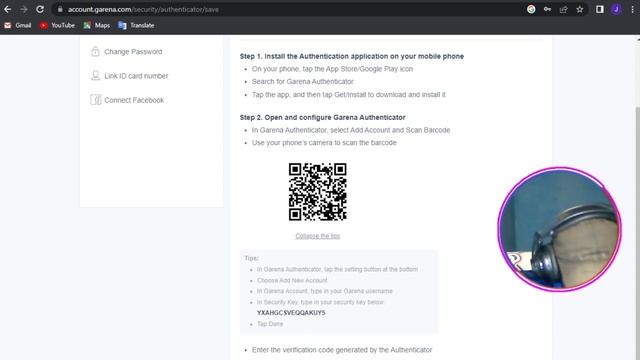Image resolution: width=640 pixels, height=360 pixels.
Task: Collapse the tips section
Action: pos(318,236)
